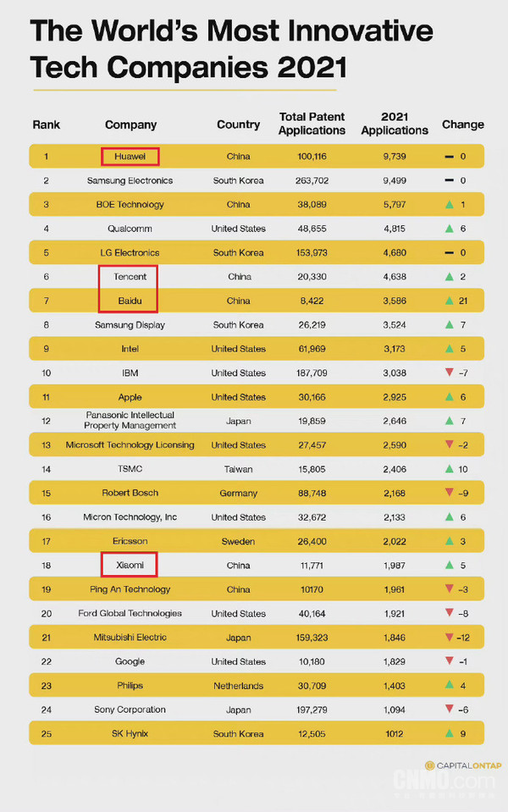Click the infographic's main title text
Viewport: 508px width, 812px height.
pos(231,48)
